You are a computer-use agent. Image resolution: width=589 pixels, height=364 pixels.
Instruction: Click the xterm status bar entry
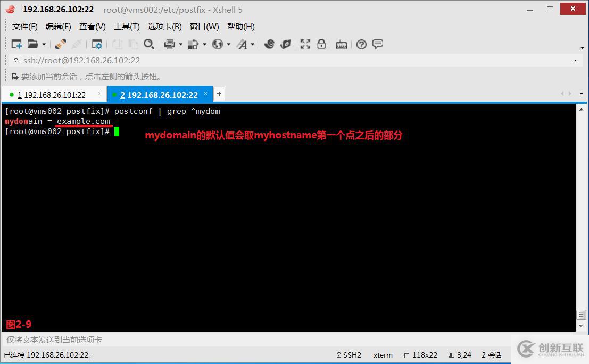(383, 355)
